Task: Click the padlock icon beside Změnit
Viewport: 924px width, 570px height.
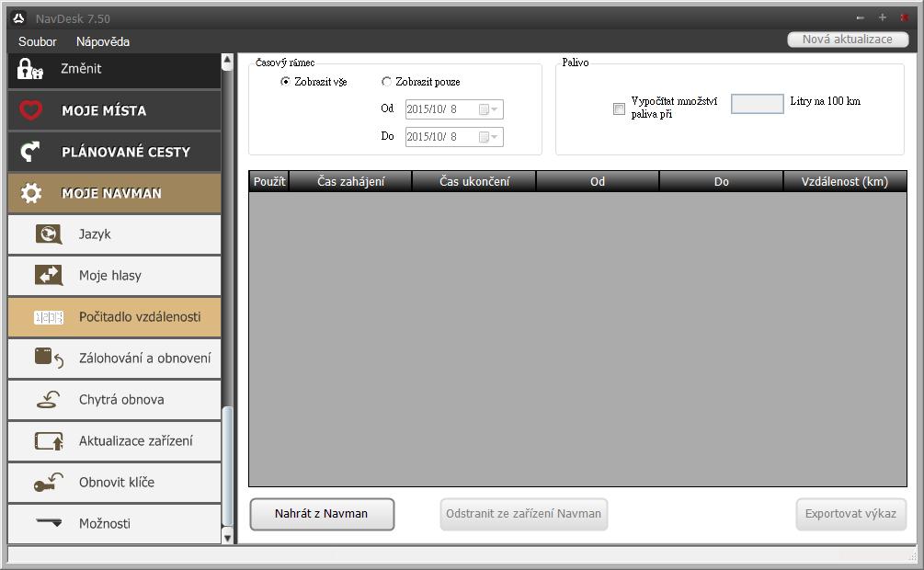Action: tap(29, 69)
